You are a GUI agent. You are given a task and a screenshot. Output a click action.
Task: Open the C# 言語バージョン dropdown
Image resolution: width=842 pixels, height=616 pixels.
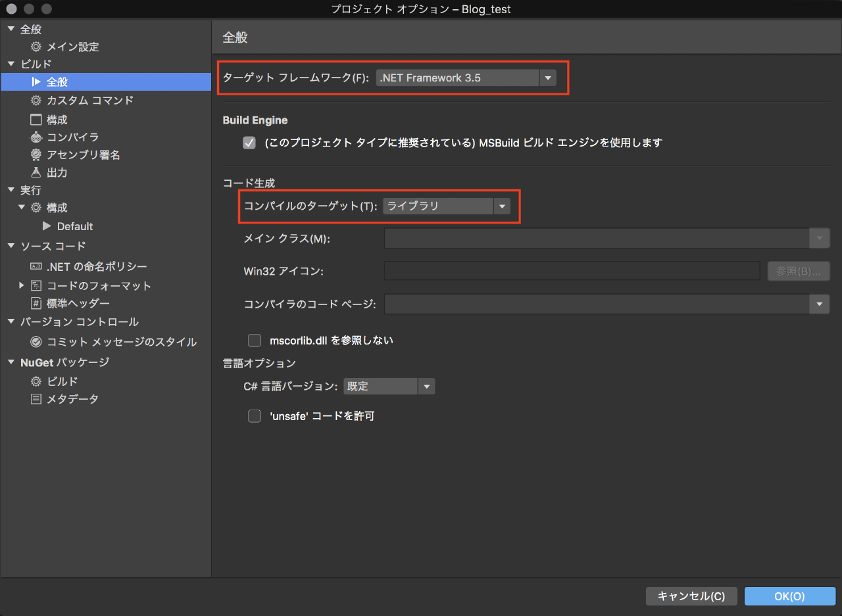point(389,386)
